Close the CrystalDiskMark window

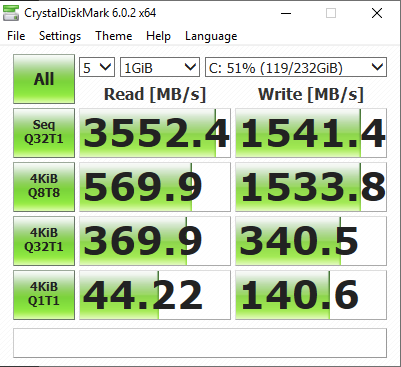click(377, 13)
